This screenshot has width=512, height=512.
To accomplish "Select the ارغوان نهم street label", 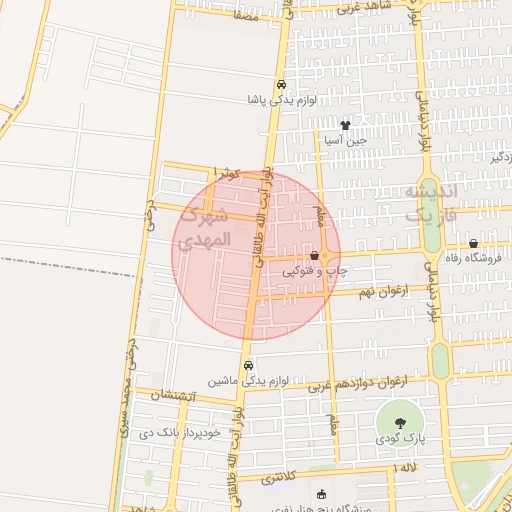I will pos(383,292).
